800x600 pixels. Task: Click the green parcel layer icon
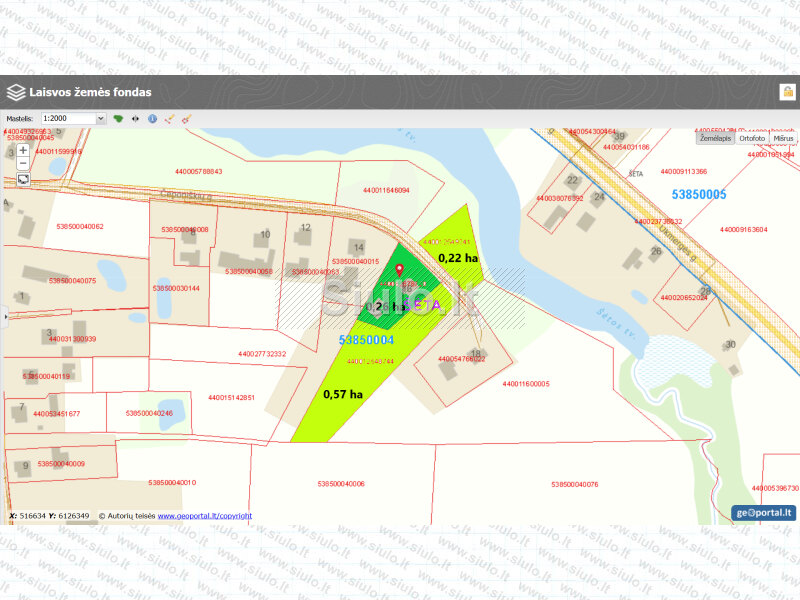click(118, 118)
